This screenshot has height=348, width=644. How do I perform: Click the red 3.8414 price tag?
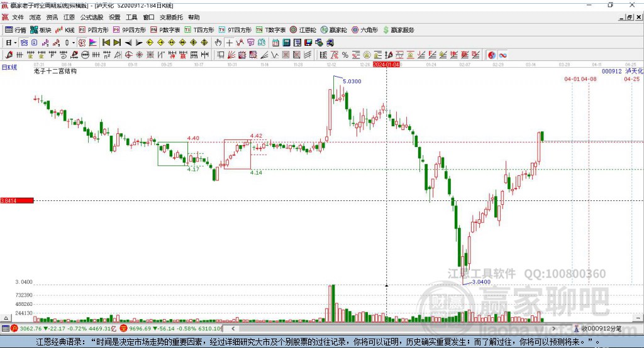pyautogui.click(x=17, y=200)
